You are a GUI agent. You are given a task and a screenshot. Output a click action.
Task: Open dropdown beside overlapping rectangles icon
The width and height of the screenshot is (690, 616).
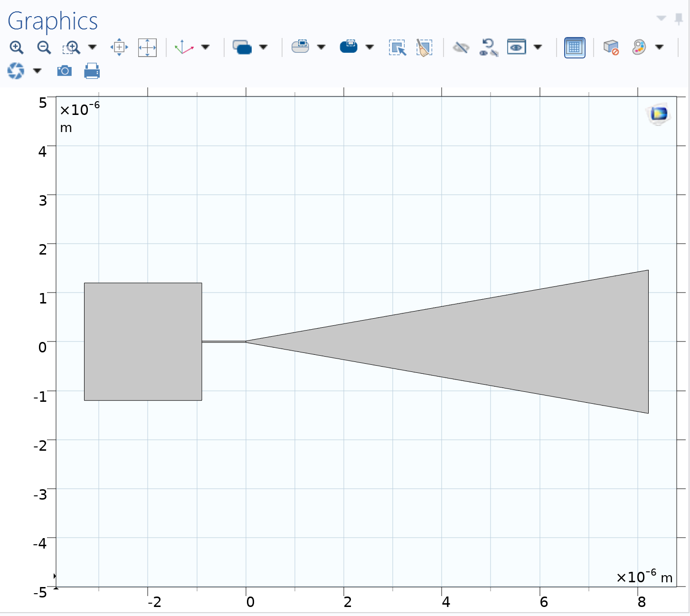click(264, 47)
